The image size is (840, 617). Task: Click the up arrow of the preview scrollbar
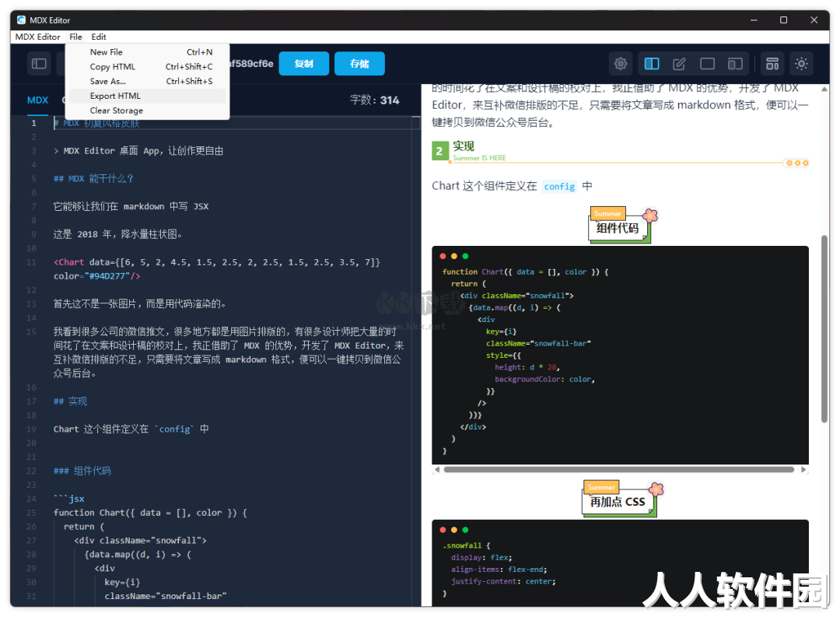tap(824, 89)
